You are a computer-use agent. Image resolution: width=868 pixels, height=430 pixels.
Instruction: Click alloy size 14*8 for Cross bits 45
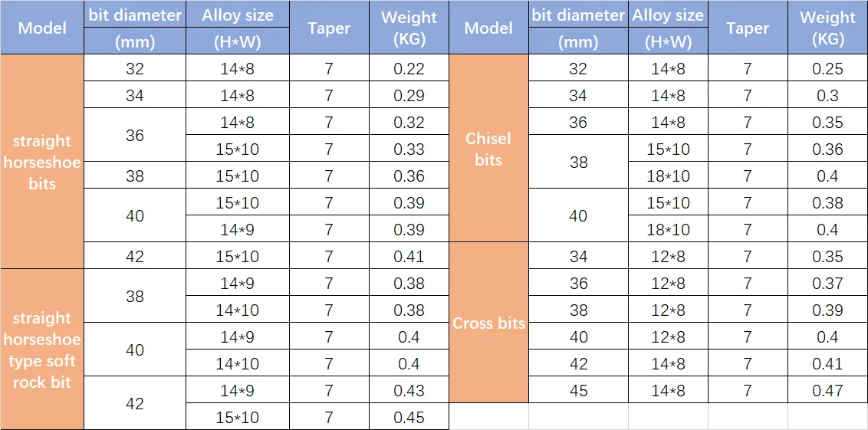668,390
